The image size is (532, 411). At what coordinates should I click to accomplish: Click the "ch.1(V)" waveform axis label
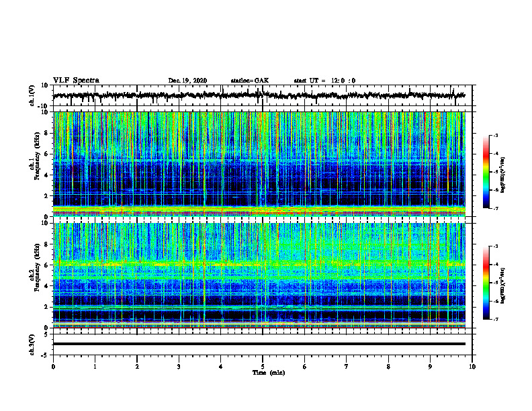[x=32, y=95]
